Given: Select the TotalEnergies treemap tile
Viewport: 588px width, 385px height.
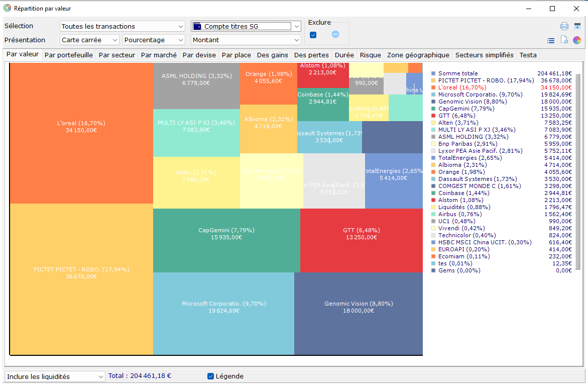Looking at the screenshot, I should 394,180.
